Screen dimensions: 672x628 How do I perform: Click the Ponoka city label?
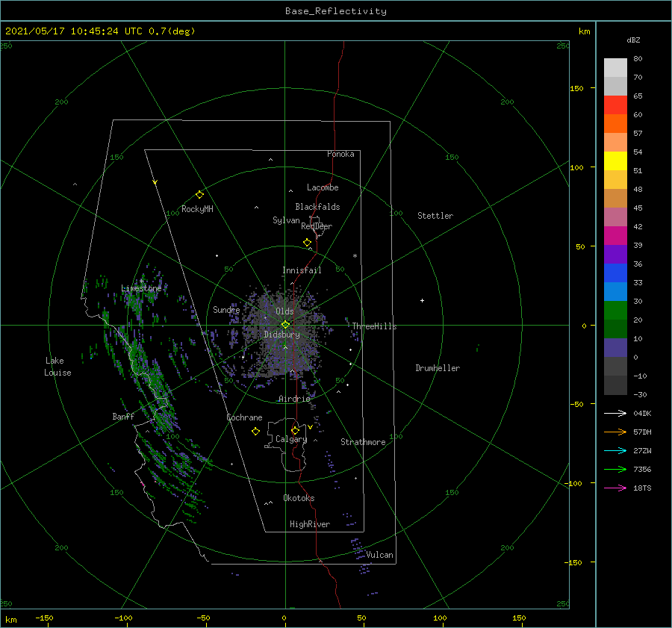340,154
